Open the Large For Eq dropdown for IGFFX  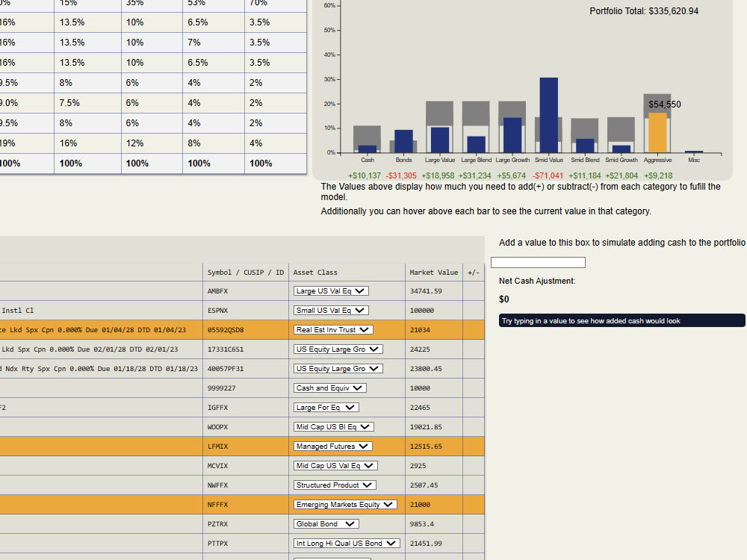(x=327, y=407)
